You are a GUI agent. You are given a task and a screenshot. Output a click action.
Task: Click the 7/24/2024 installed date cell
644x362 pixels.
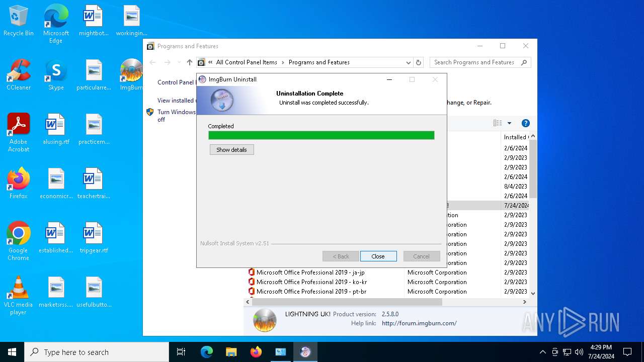click(x=516, y=206)
